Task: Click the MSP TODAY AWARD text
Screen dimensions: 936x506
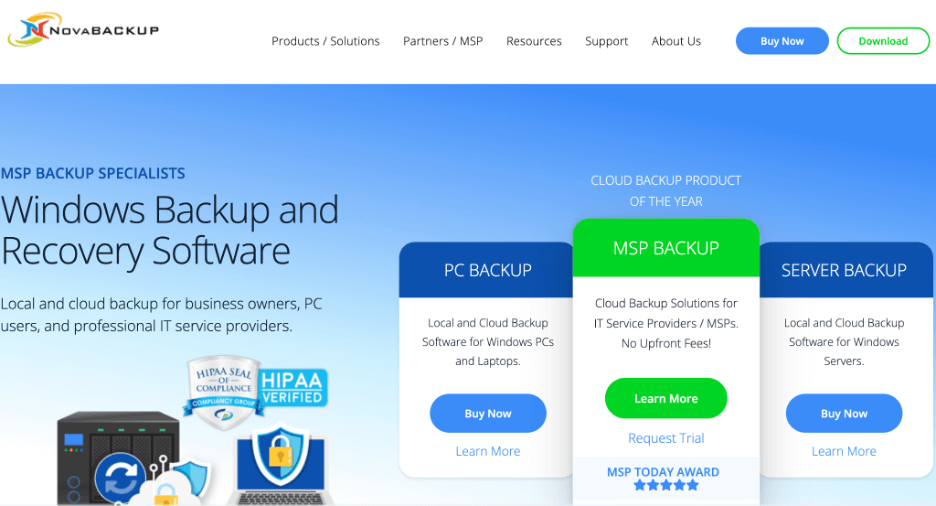Action: pyautogui.click(x=663, y=472)
